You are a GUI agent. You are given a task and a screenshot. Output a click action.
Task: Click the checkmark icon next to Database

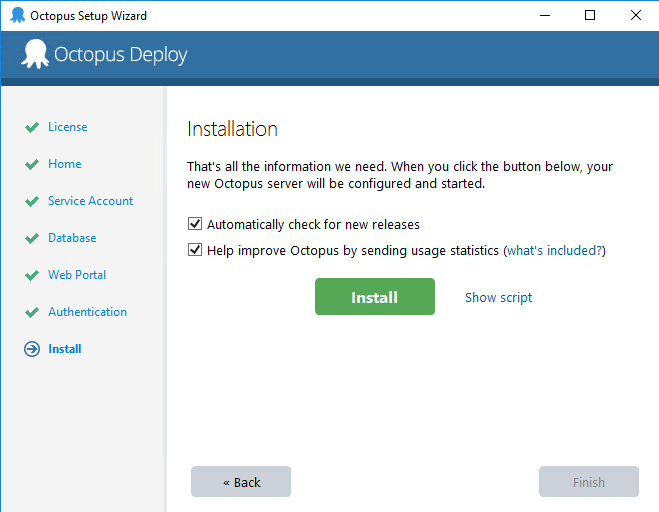32,238
